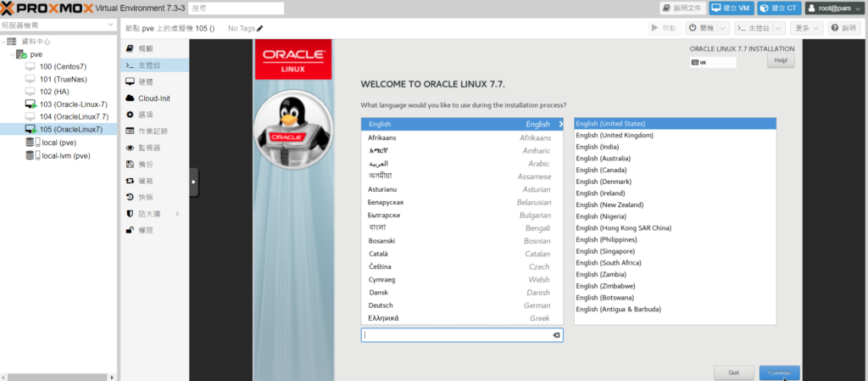Collapse the pve node in tree

11,54
